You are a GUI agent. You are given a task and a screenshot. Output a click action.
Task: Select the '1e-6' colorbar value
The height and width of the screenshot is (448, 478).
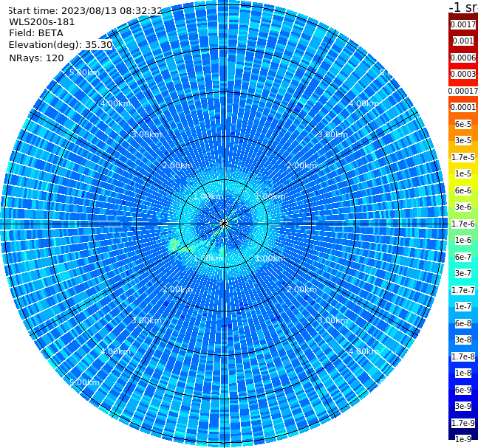(x=463, y=240)
